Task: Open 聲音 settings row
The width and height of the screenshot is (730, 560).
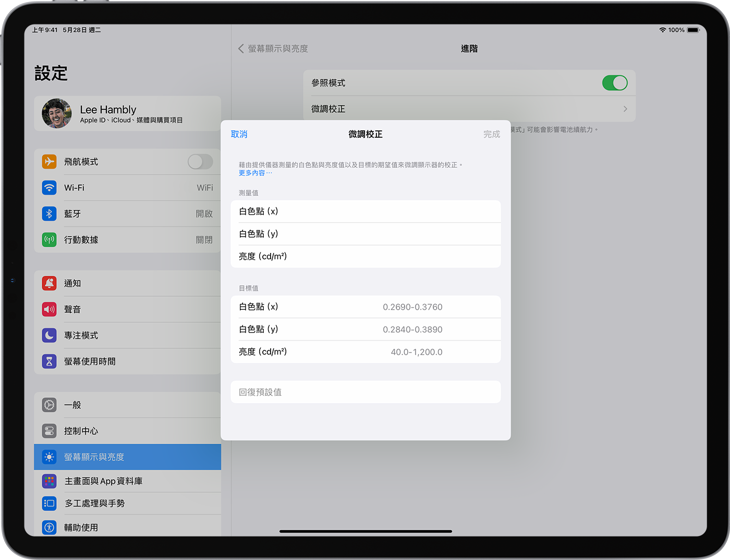Action: 128,309
